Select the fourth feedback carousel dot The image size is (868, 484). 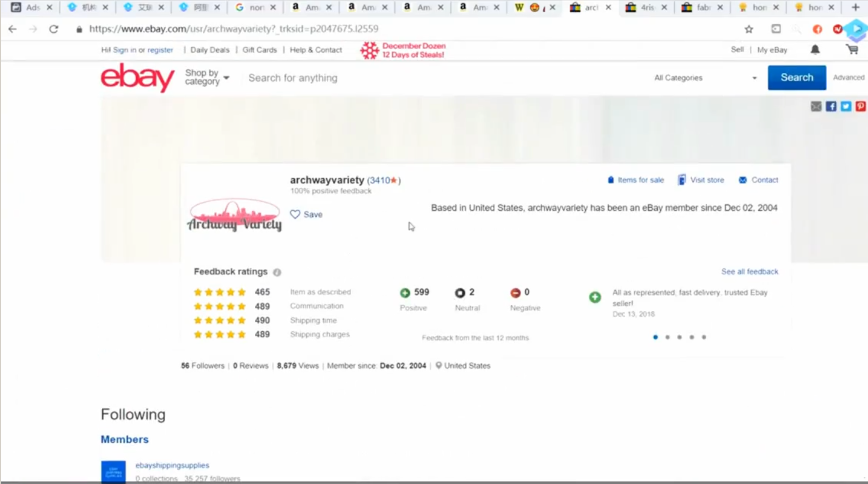click(692, 337)
